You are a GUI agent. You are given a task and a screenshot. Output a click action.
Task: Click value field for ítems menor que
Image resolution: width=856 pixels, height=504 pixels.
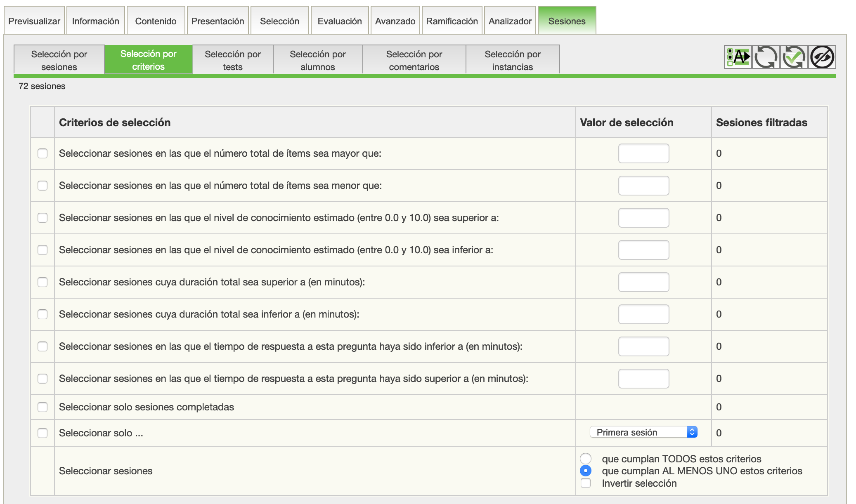(643, 186)
